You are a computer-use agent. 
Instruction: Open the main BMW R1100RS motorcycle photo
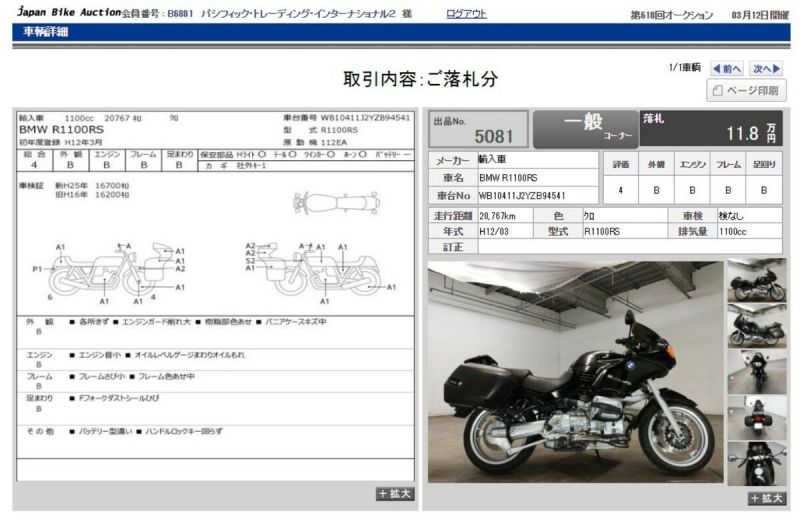point(575,372)
